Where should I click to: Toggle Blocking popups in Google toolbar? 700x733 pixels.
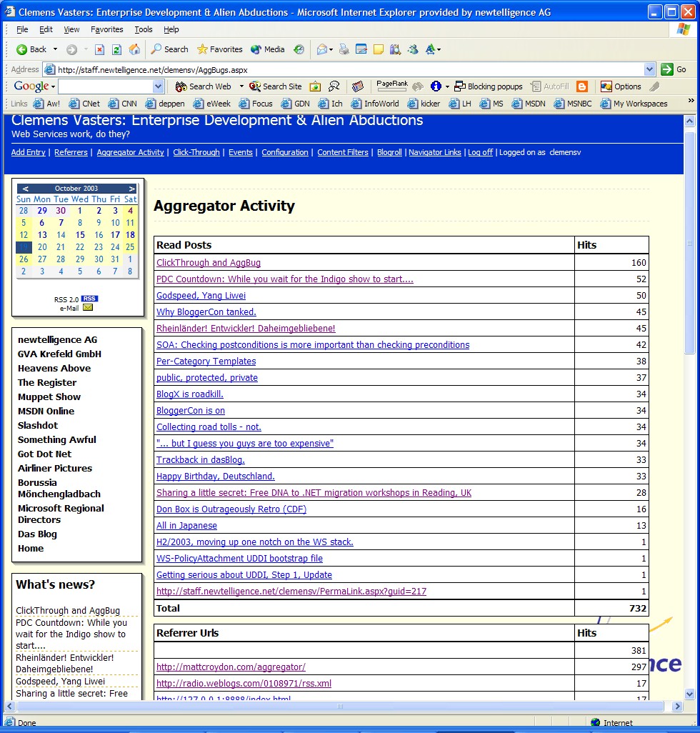point(489,86)
